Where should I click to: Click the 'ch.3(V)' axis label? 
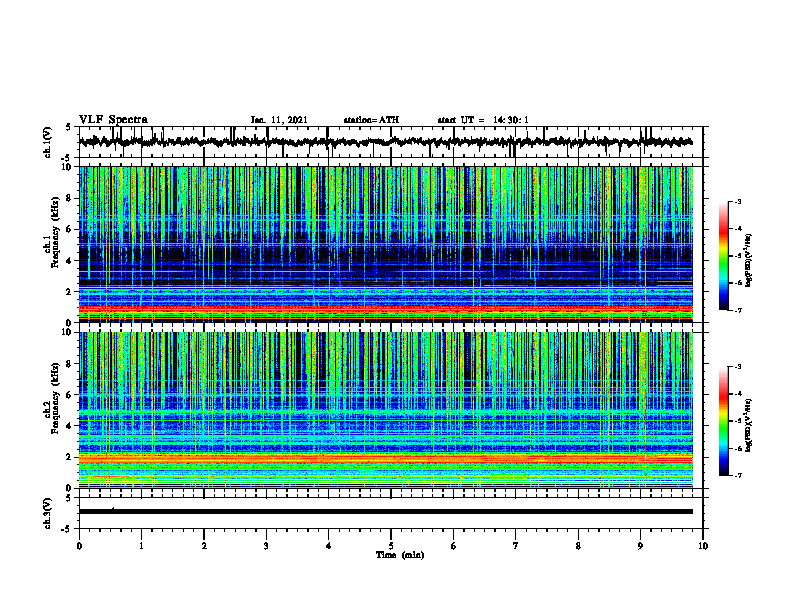point(48,513)
